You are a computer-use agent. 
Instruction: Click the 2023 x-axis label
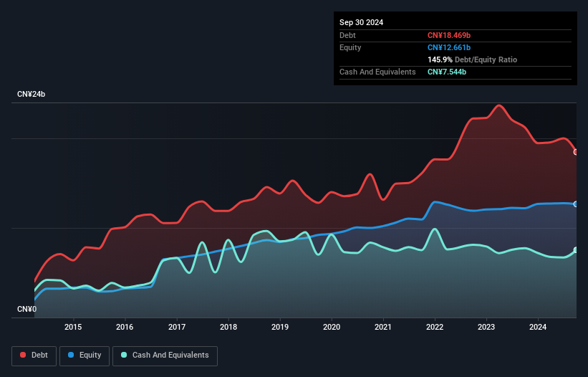coord(486,327)
